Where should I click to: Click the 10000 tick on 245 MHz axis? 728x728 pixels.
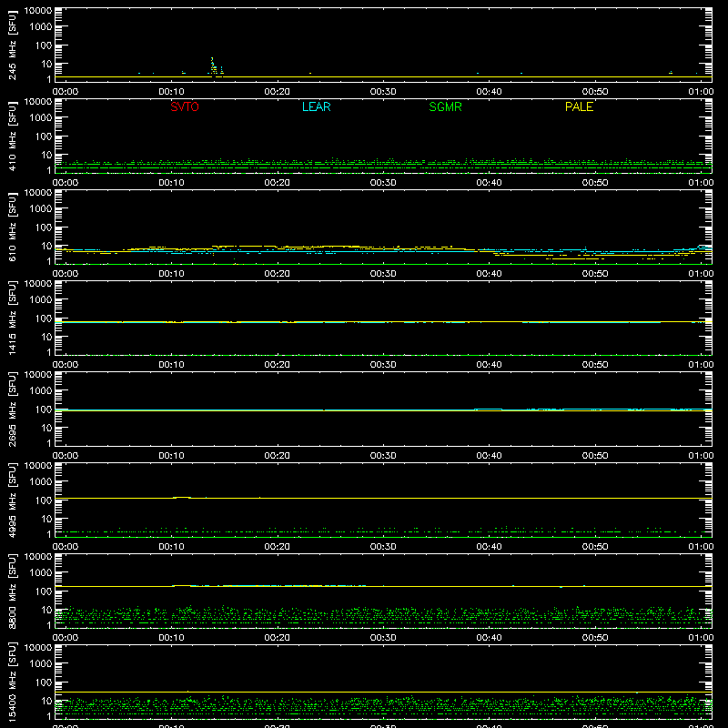point(38,11)
